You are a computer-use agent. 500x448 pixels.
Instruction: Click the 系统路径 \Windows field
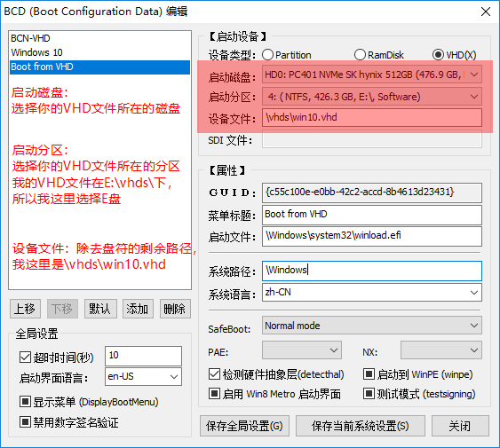coord(372,271)
